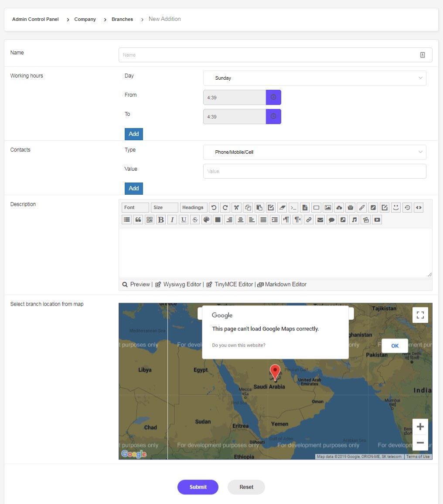Screen dimensions: 443x504
Task: Click the QR code icon
Action: pos(150,220)
